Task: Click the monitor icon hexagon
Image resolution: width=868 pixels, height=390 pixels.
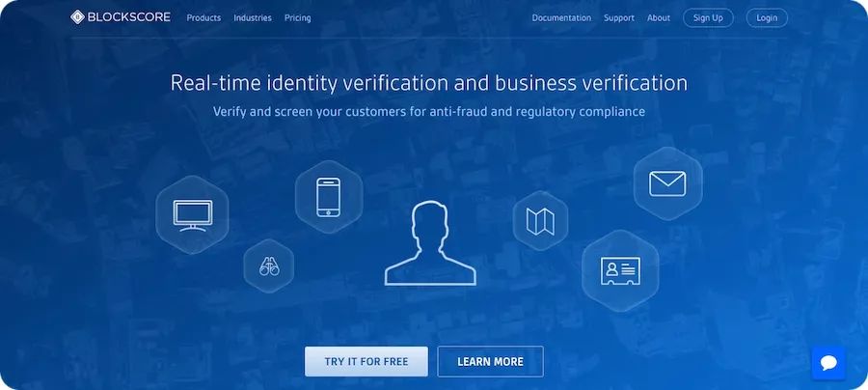Action: click(x=192, y=215)
